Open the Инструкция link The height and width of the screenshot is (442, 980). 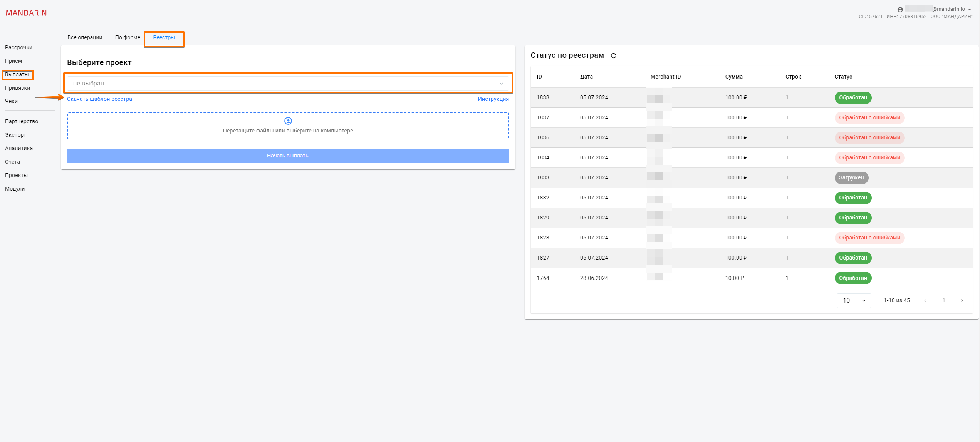[x=493, y=99]
